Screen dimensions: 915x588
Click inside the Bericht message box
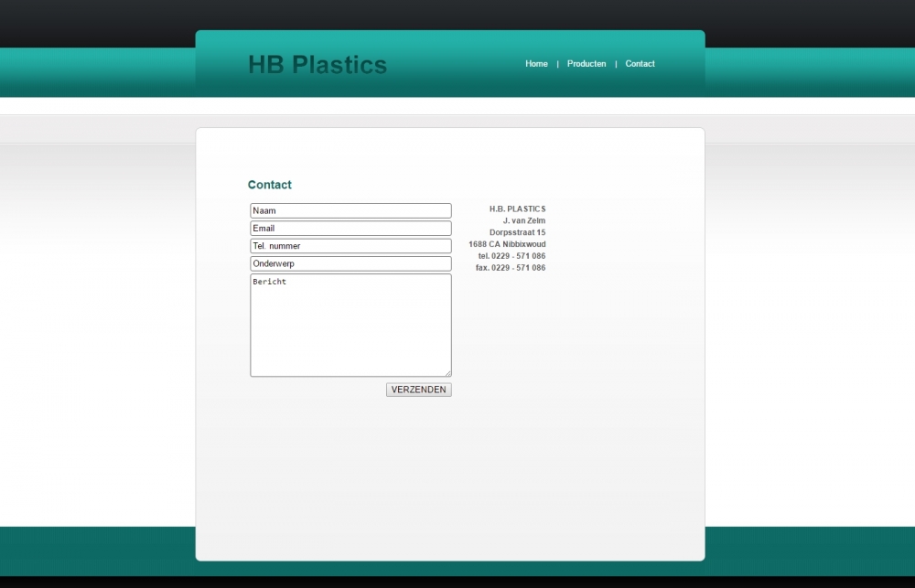[x=350, y=325]
